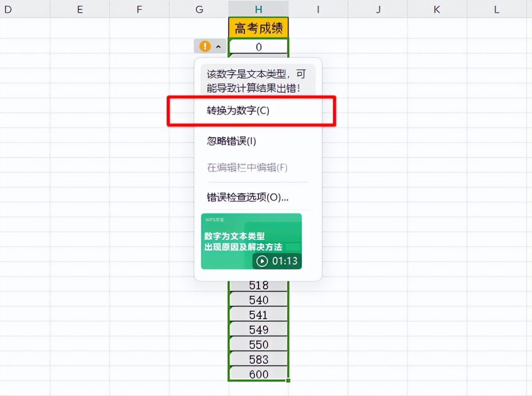
Task: Select column I header
Action: pos(318,9)
